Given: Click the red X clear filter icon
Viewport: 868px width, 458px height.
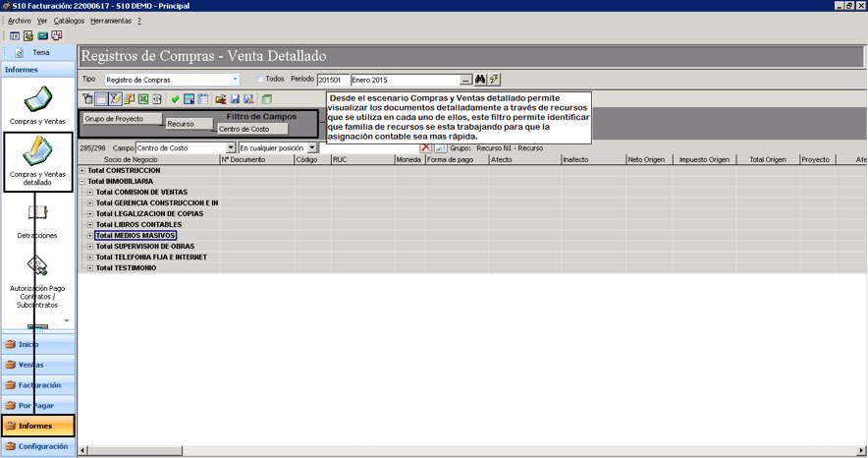Looking at the screenshot, I should coord(426,147).
